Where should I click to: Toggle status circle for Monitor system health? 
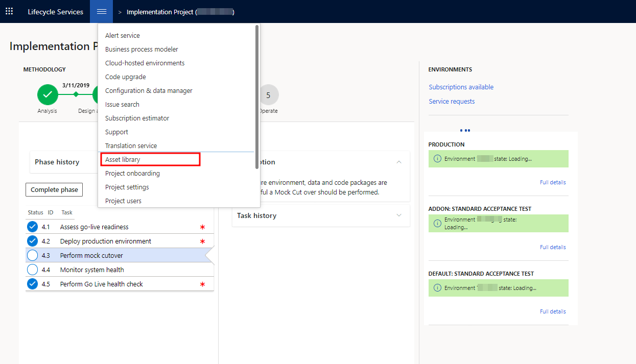pos(33,270)
